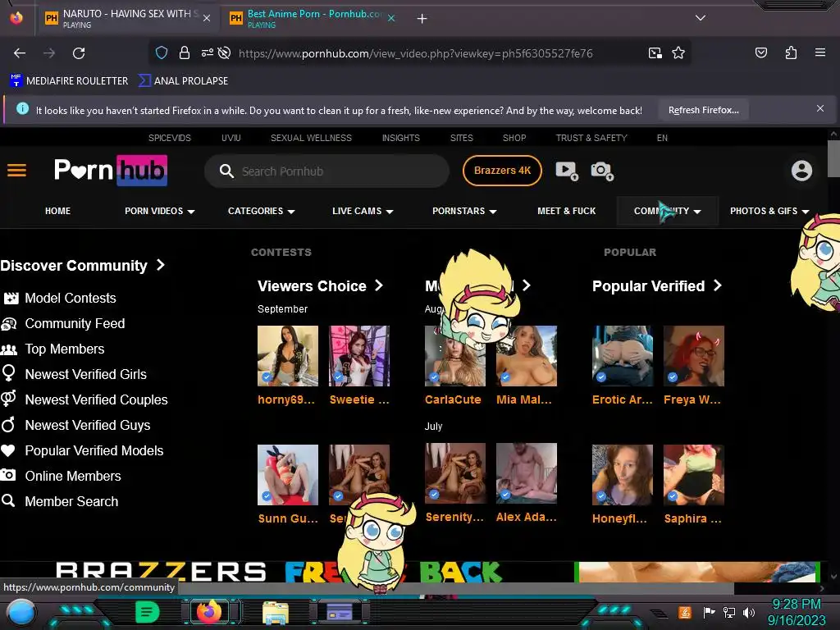Reload the page with the refresh icon

point(79,53)
